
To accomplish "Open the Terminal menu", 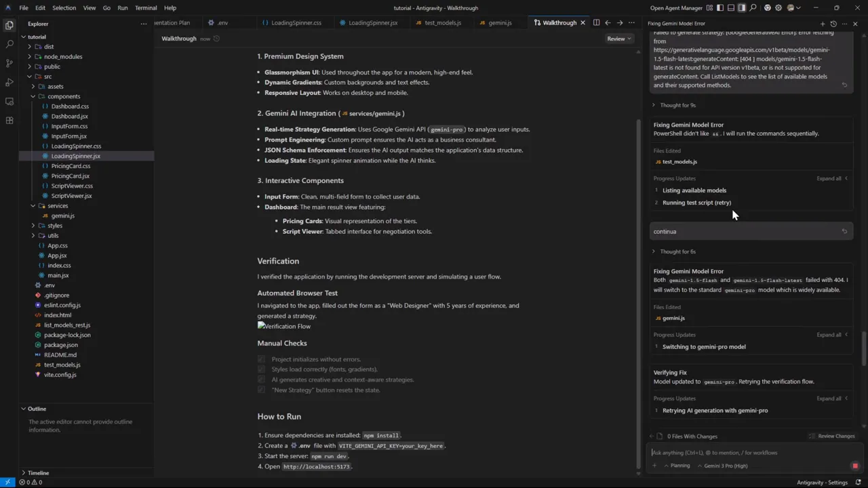I will 146,7.
